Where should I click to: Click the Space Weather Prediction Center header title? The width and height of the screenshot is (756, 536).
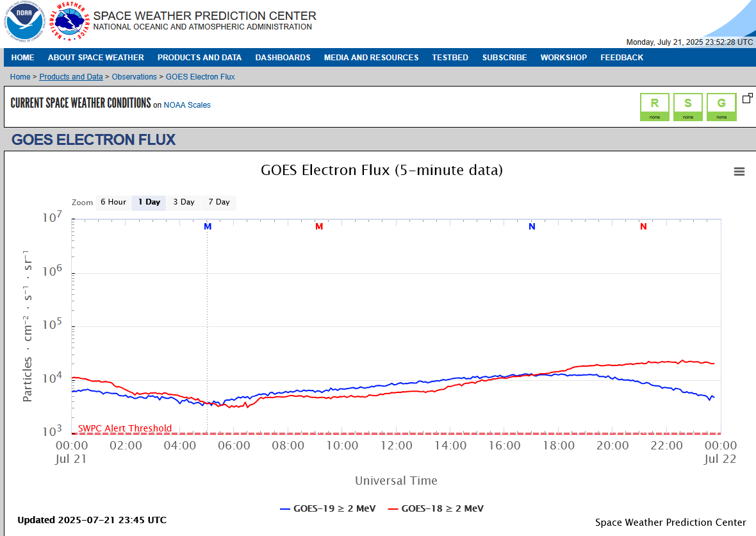[x=205, y=16]
